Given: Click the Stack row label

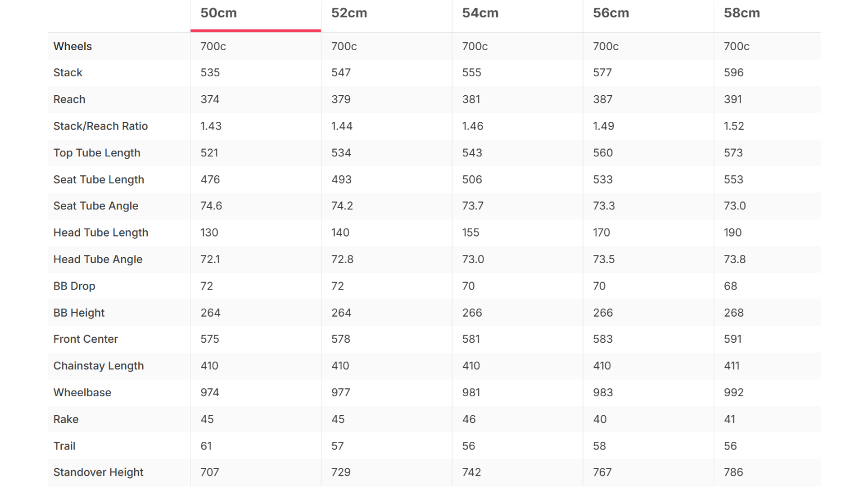Looking at the screenshot, I should (68, 73).
